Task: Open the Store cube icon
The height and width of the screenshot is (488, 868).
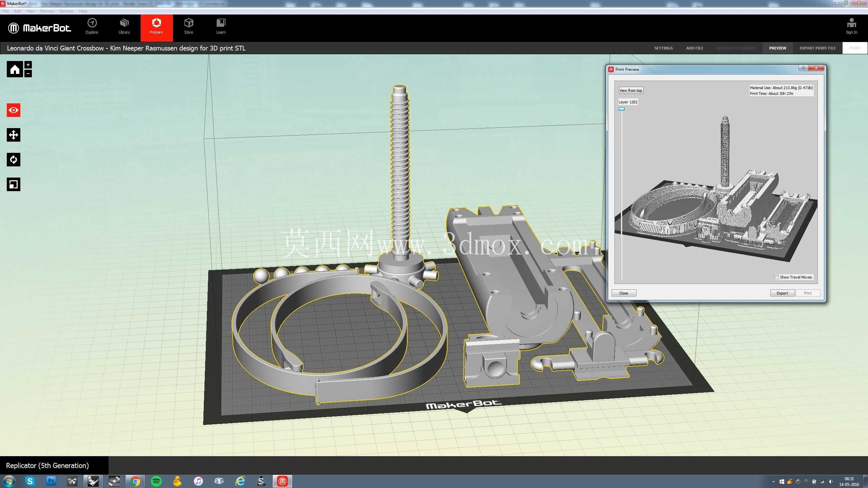Action: coord(189,26)
